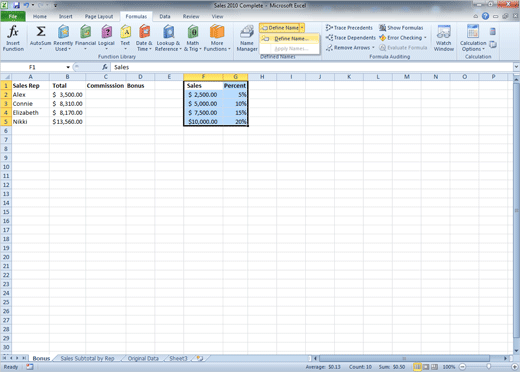
Task: Click the Remove Arrows button
Action: [x=349, y=48]
